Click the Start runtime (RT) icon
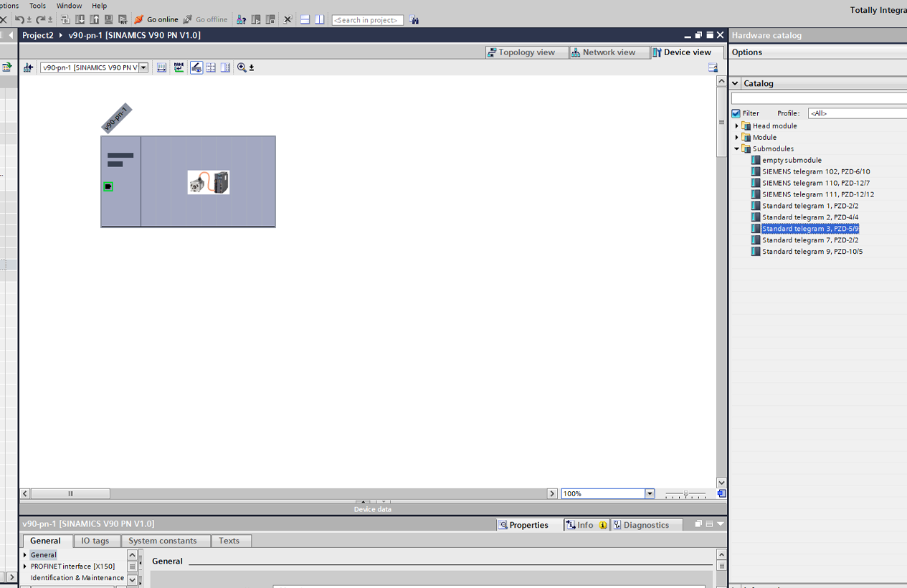The width and height of the screenshot is (907, 588). coord(123,19)
